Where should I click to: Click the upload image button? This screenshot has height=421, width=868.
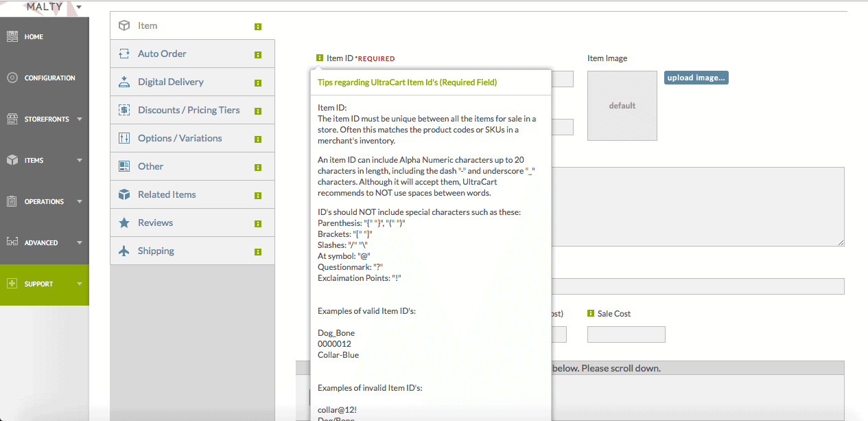click(696, 78)
